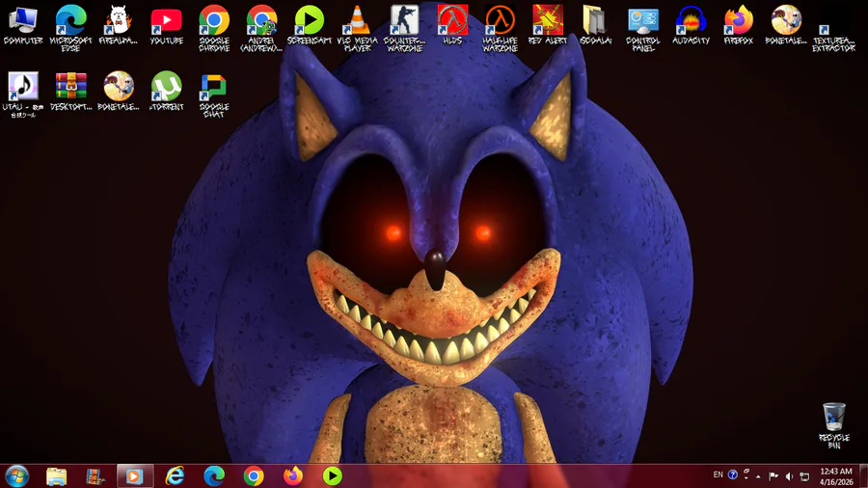Open the volume speaker icon in the tray

(789, 476)
